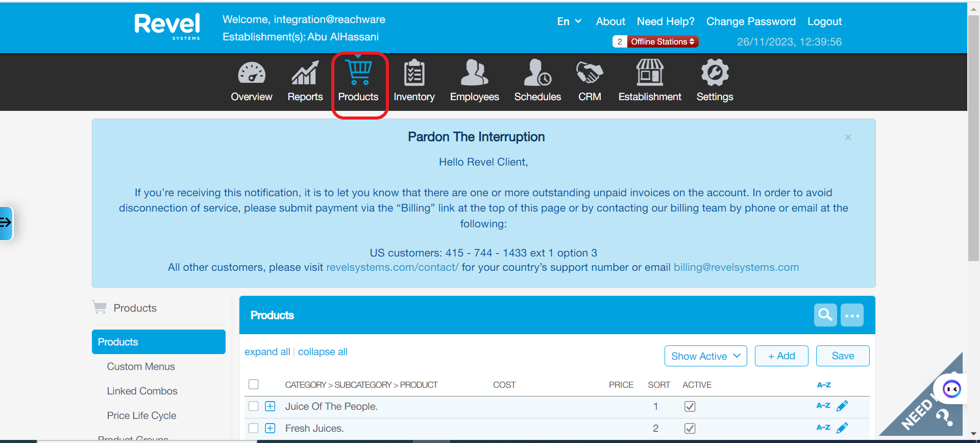This screenshot has width=980, height=443.
Task: Edit Juice Of The People with pencil icon
Action: coord(842,406)
